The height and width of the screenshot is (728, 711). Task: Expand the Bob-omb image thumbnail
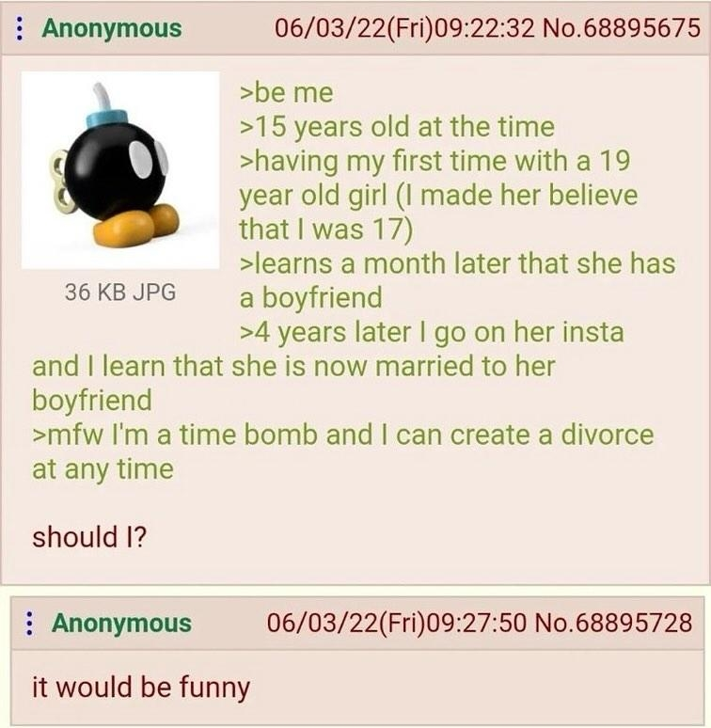coord(120,170)
